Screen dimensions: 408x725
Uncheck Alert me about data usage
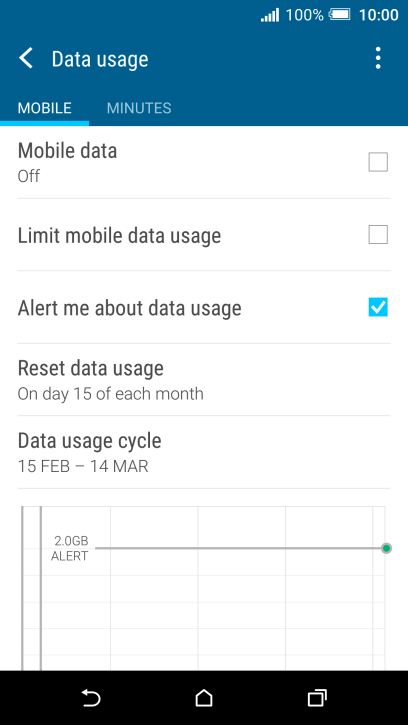(x=378, y=307)
